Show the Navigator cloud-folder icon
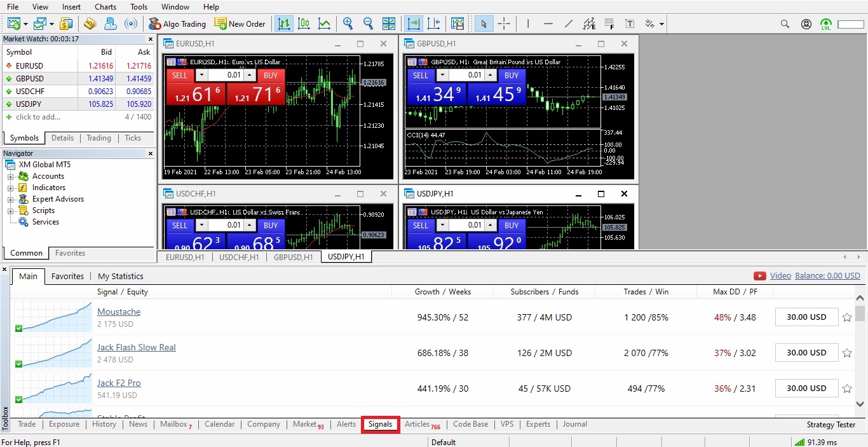This screenshot has height=447, width=868. pos(110,24)
